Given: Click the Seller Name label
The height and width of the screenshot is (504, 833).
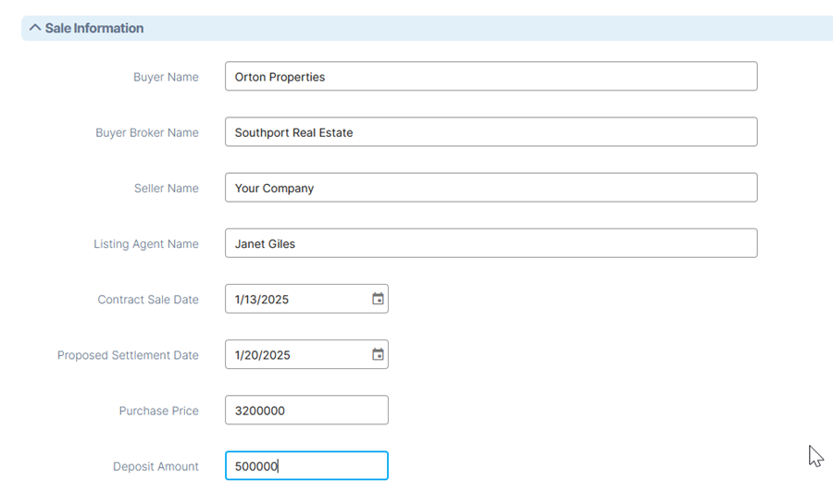Looking at the screenshot, I should (x=167, y=189).
